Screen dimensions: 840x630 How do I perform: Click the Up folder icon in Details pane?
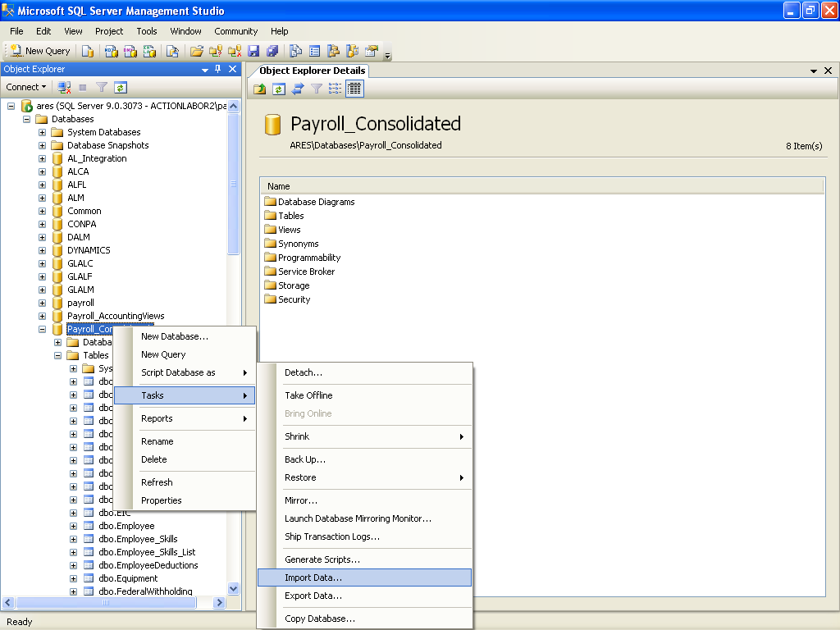click(260, 89)
